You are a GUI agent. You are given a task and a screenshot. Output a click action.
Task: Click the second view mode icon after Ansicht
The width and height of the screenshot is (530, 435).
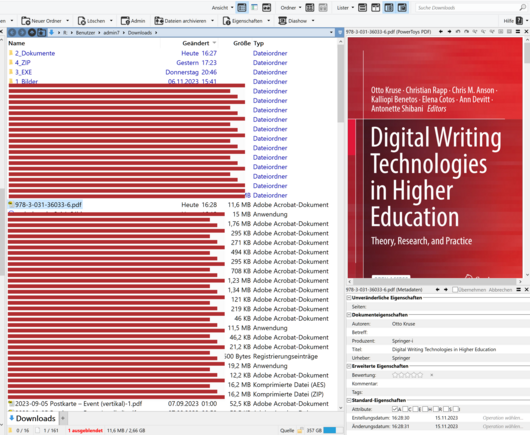pos(254,7)
